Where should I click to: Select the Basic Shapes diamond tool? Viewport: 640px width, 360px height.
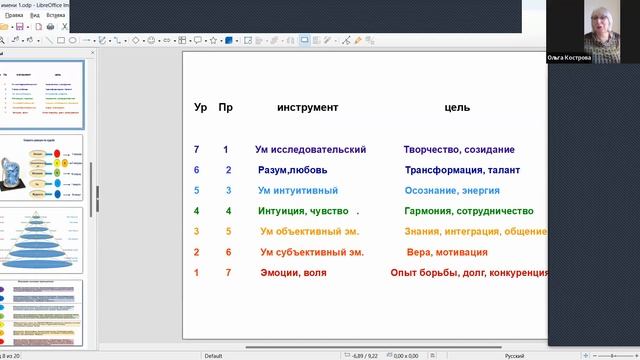pos(136,40)
